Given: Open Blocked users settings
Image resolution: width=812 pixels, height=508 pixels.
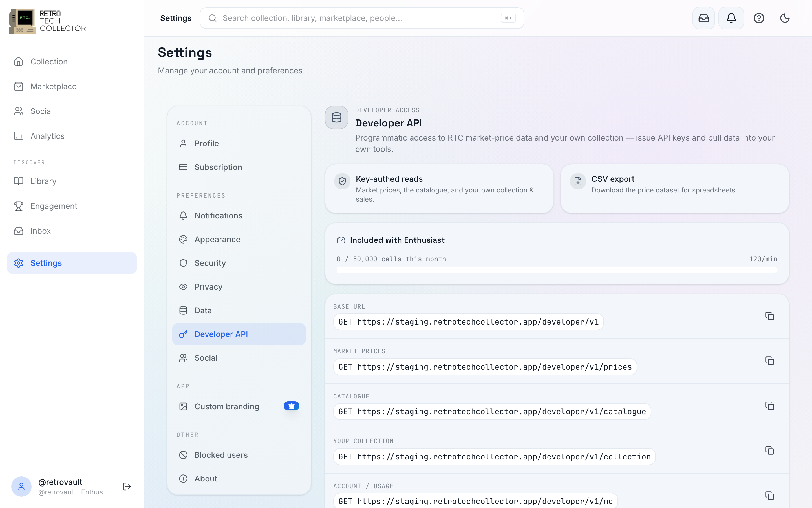Looking at the screenshot, I should [x=239, y=455].
